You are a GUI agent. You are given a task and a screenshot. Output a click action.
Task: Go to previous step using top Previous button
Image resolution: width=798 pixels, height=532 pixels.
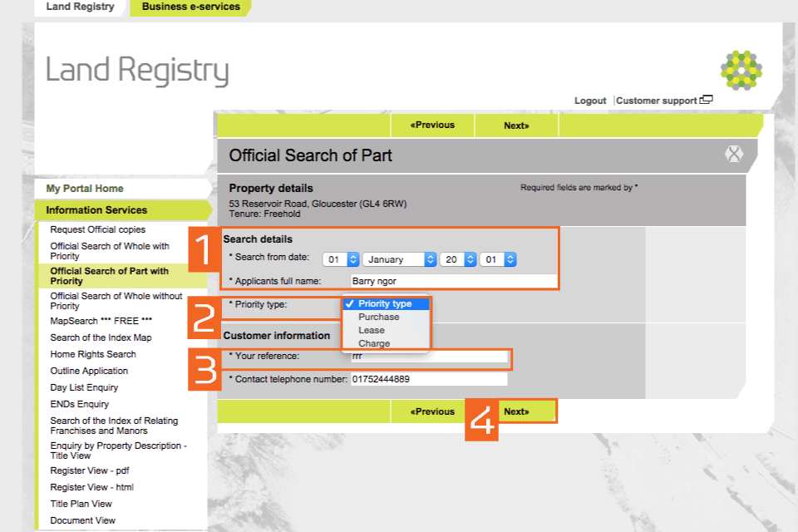pyautogui.click(x=432, y=126)
